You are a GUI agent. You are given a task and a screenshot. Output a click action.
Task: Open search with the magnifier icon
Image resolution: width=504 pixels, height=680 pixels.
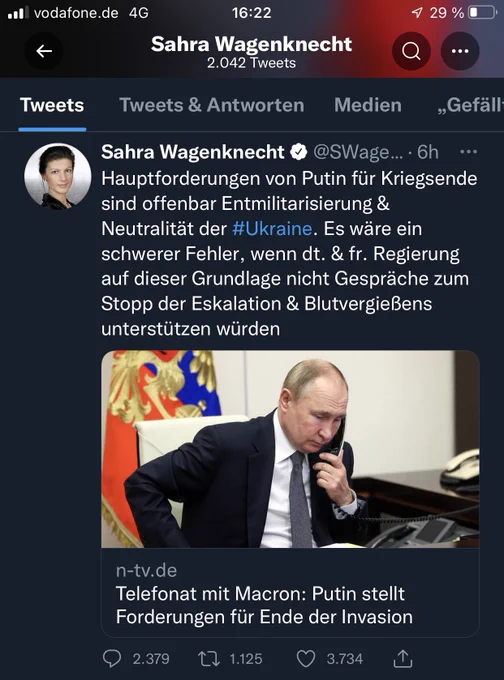click(411, 51)
